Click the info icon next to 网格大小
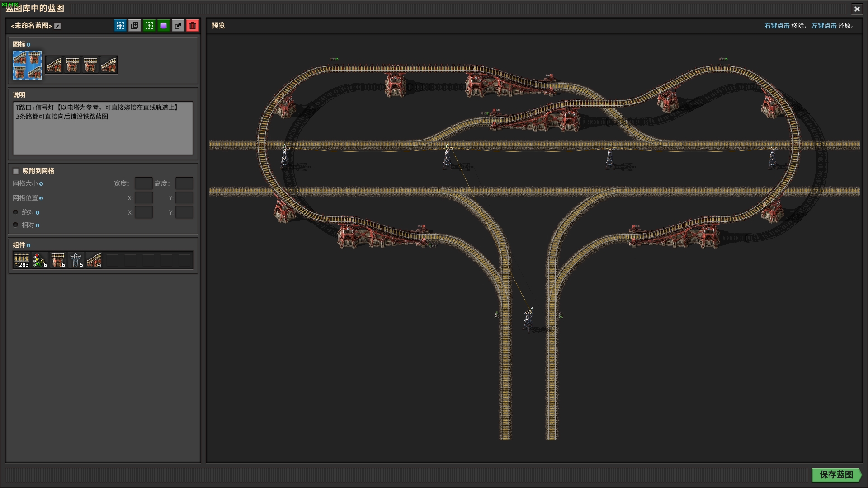 point(41,184)
